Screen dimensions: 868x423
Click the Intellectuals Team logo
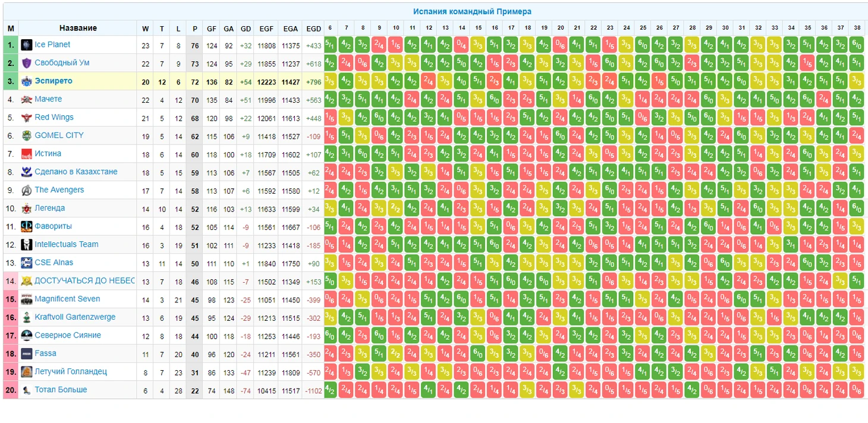click(26, 245)
